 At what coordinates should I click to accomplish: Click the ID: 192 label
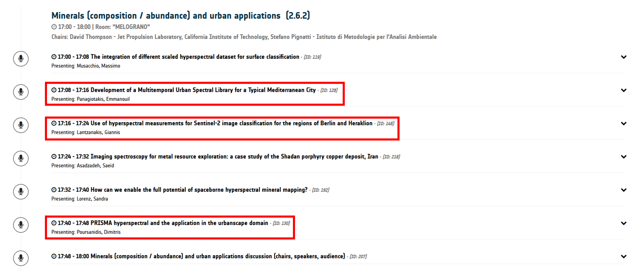coord(320,190)
